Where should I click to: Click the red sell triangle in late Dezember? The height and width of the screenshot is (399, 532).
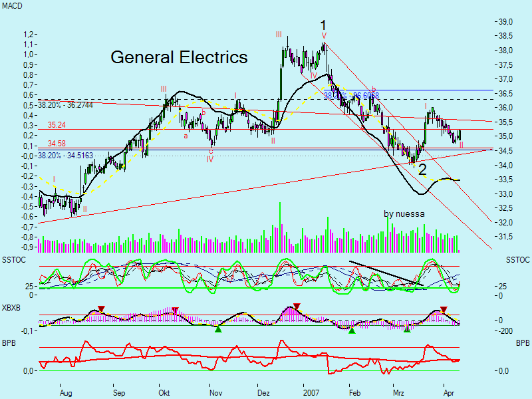coord(297,307)
